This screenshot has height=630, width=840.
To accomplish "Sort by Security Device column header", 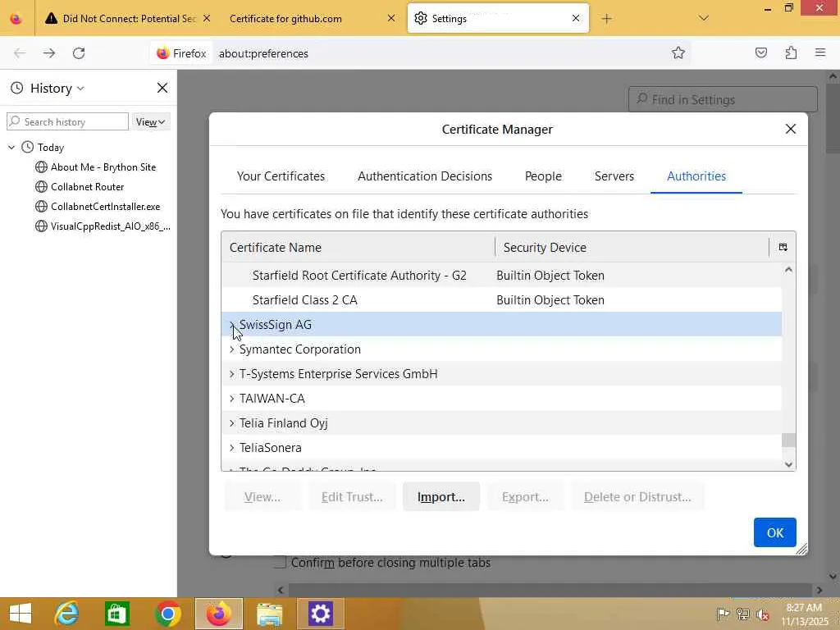I will (632, 247).
